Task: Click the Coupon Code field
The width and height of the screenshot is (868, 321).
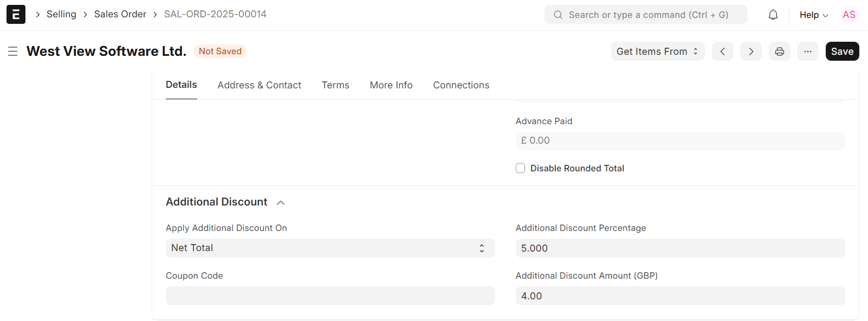Action: 330,296
